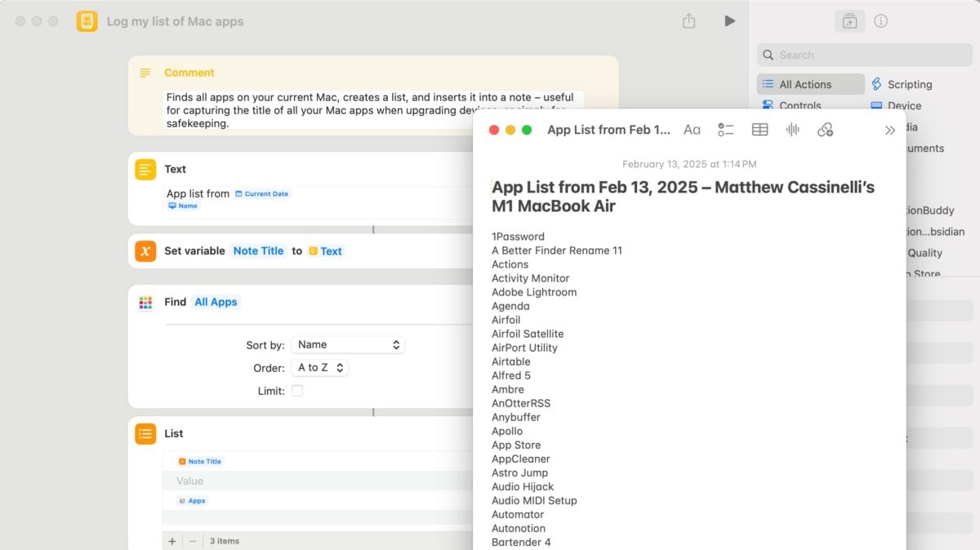Insert a checklist using the Notes toolbar

(x=726, y=130)
